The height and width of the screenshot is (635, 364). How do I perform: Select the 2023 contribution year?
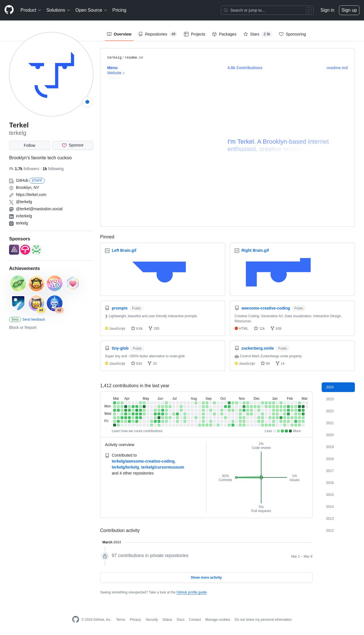click(338, 399)
